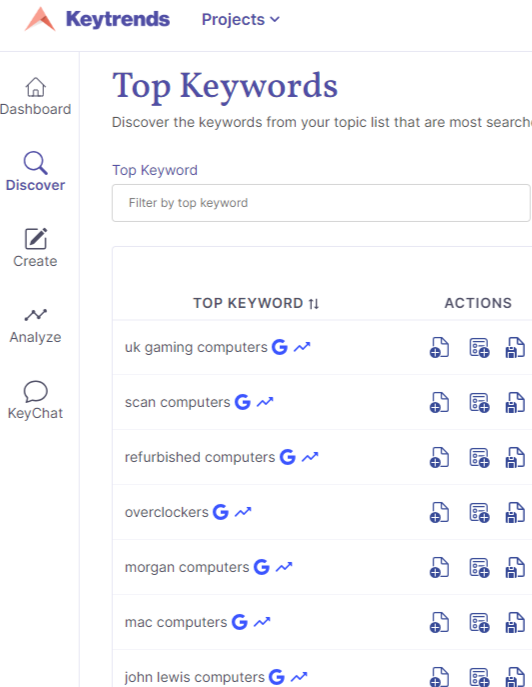Click the Top Keywords page heading
Image resolution: width=532 pixels, height=687 pixels.
(225, 86)
